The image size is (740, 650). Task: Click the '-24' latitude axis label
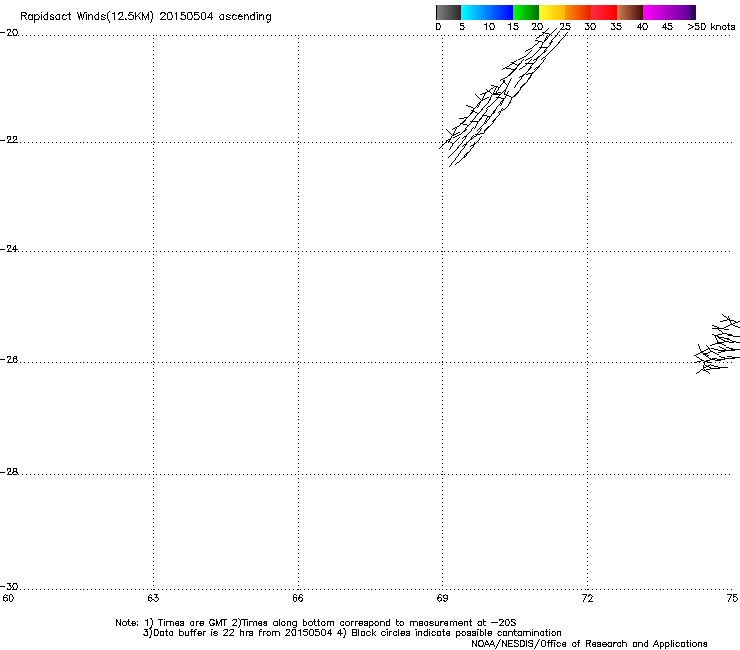pyautogui.click(x=9, y=249)
